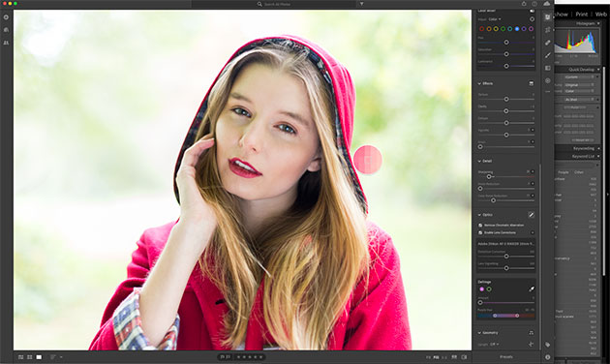Expand Lens Corrections options arrow

[x=533, y=232]
